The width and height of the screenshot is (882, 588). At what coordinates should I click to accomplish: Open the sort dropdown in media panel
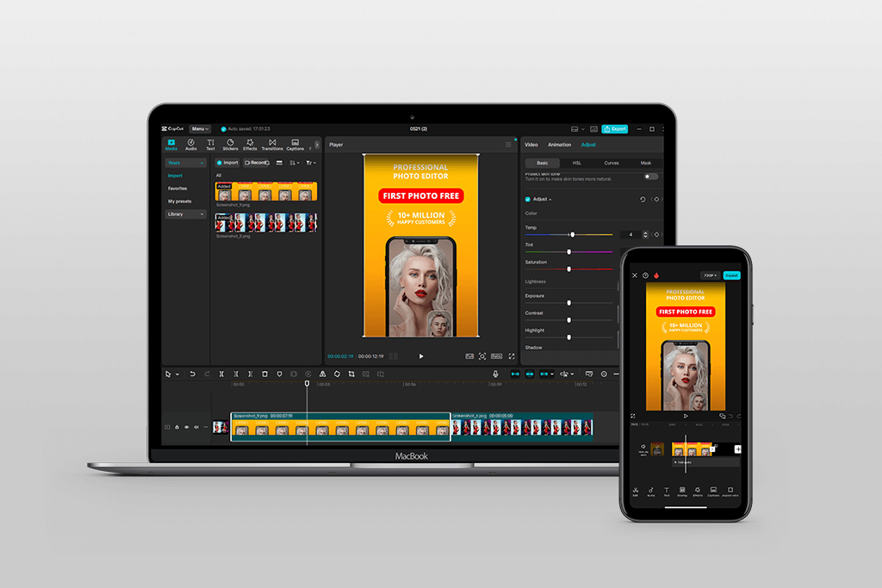click(295, 163)
